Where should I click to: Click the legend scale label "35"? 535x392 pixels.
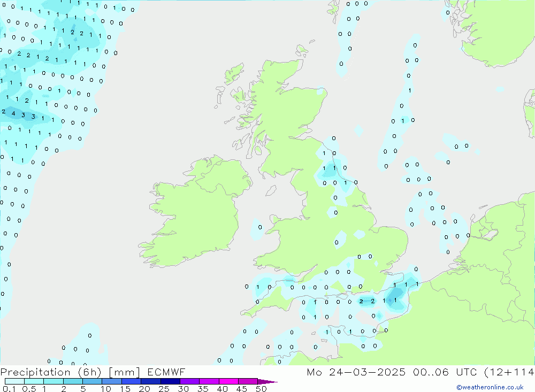tap(203, 389)
